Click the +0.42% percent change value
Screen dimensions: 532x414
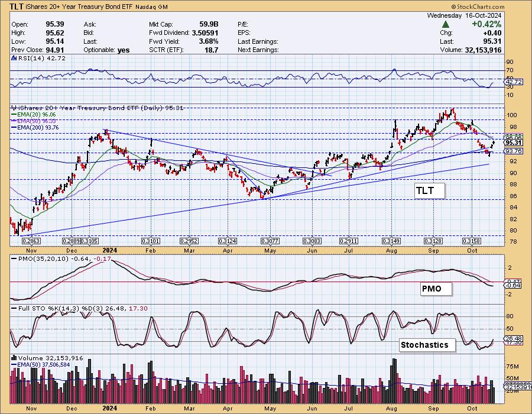(486, 24)
